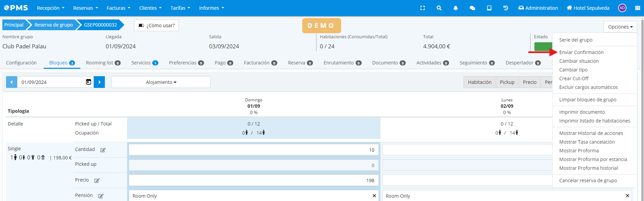
Task: Switch to the Rooming list tab
Action: [103, 63]
